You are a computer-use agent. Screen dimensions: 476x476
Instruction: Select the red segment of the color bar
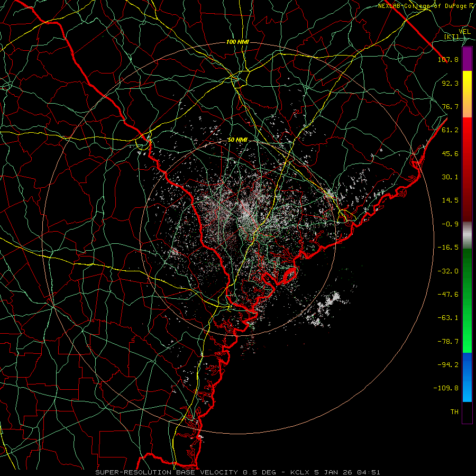(467, 169)
